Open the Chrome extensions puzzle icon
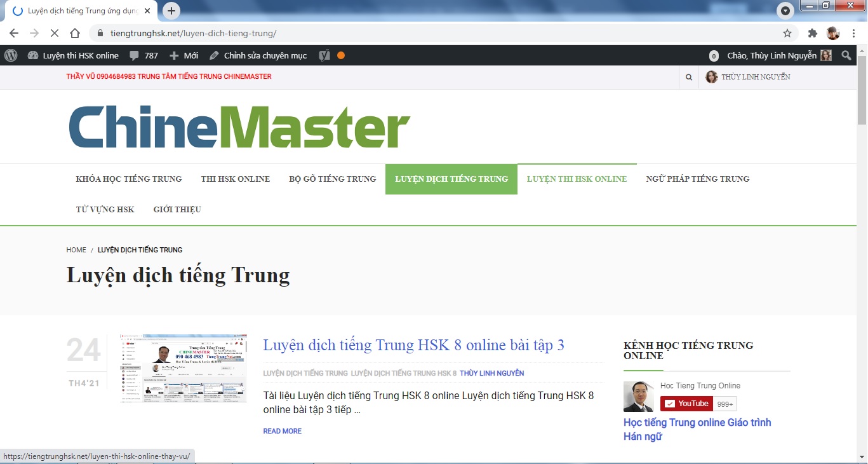The width and height of the screenshot is (868, 464). [x=813, y=33]
